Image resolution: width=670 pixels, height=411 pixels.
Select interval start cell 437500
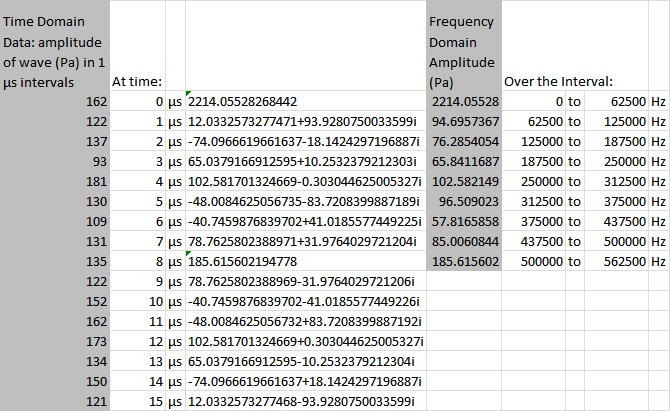coord(534,241)
